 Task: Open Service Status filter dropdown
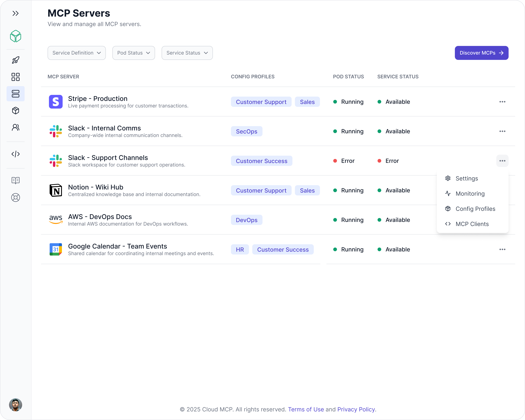point(187,53)
